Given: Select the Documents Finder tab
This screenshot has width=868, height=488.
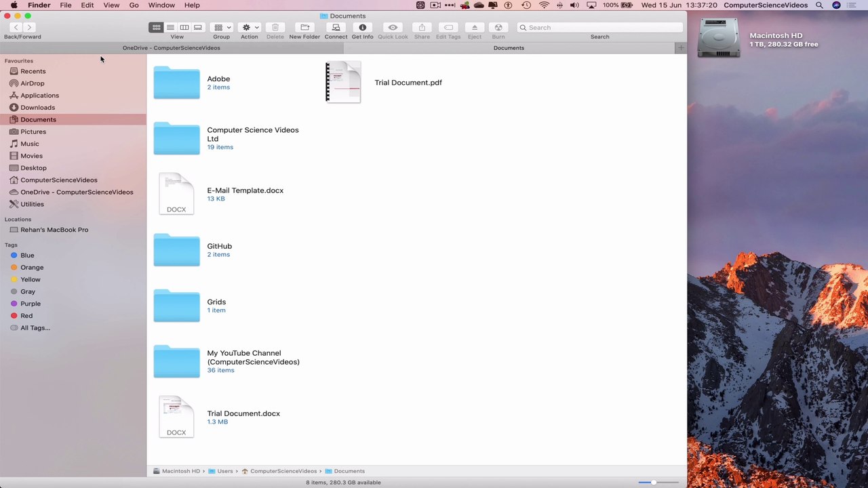Looking at the screenshot, I should coord(509,48).
